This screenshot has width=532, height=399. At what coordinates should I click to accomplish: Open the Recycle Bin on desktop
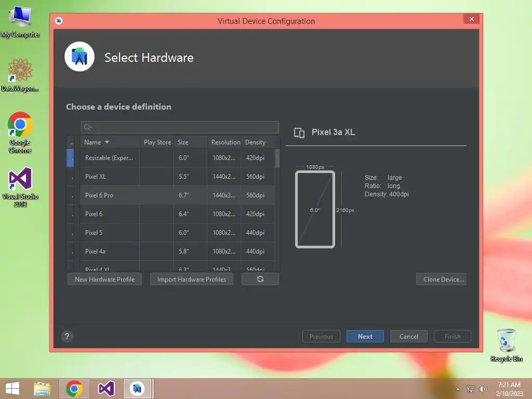click(x=506, y=345)
